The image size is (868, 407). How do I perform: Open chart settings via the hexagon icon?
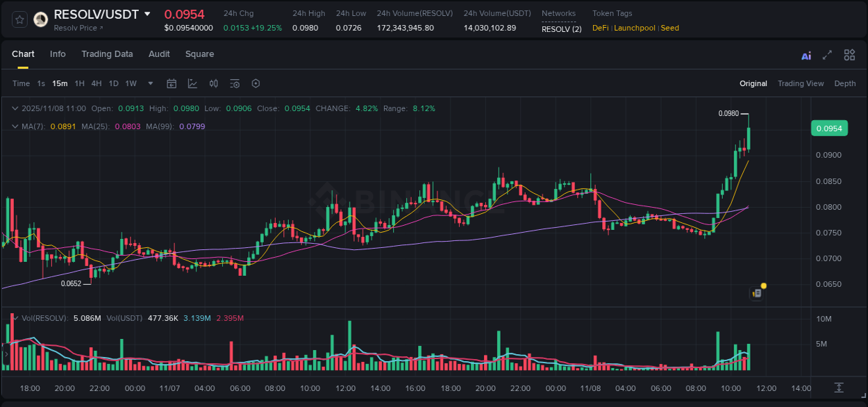pyautogui.click(x=256, y=83)
